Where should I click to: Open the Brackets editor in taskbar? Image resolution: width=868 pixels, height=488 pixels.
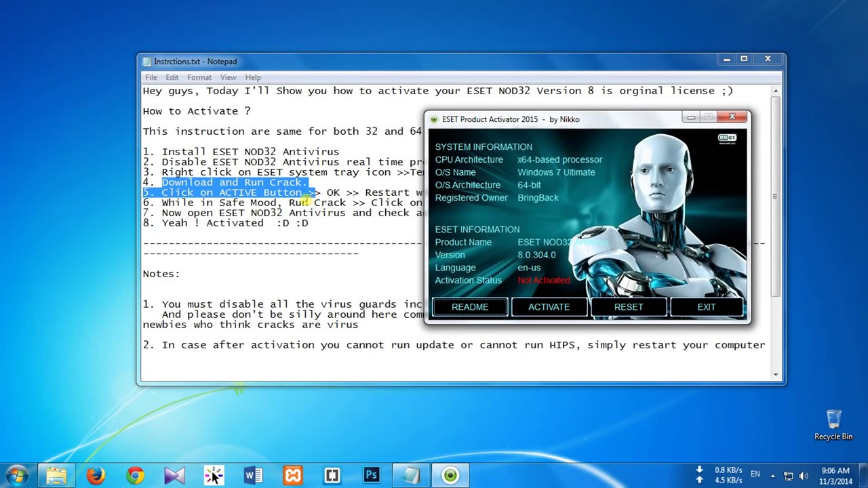(x=332, y=475)
